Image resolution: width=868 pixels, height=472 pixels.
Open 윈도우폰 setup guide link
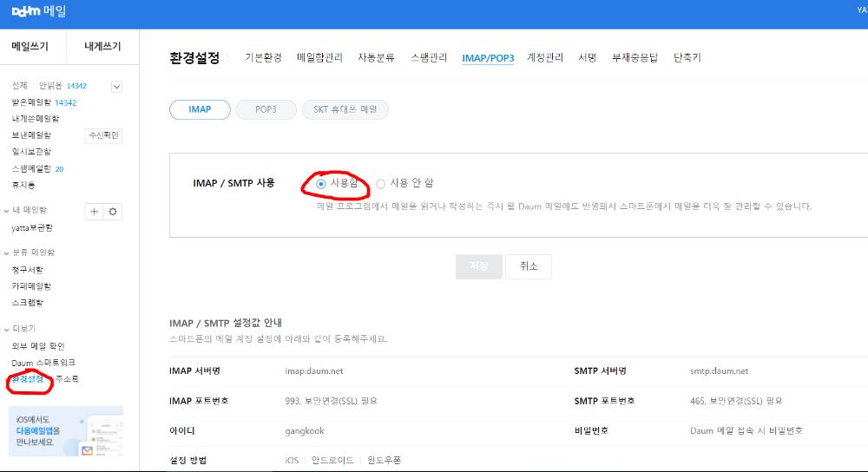pos(385,461)
